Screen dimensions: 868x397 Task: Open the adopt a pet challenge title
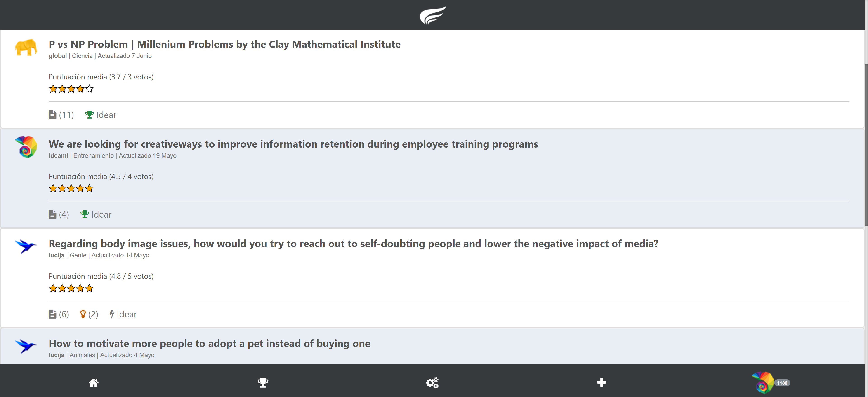pyautogui.click(x=209, y=343)
